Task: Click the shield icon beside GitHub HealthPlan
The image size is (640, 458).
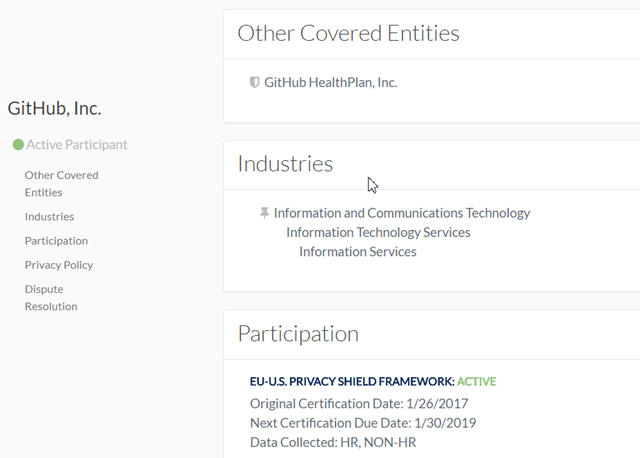Action: [x=254, y=82]
